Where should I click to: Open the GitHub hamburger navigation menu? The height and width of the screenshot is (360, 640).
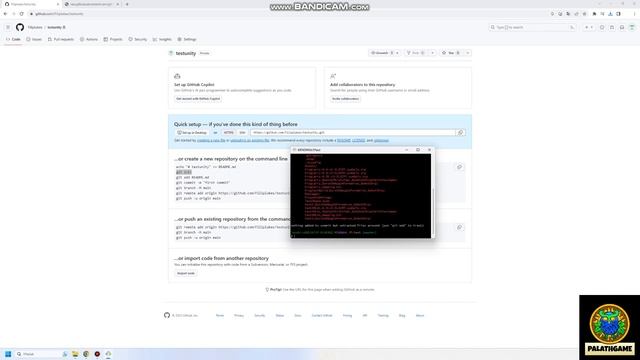tap(8, 27)
